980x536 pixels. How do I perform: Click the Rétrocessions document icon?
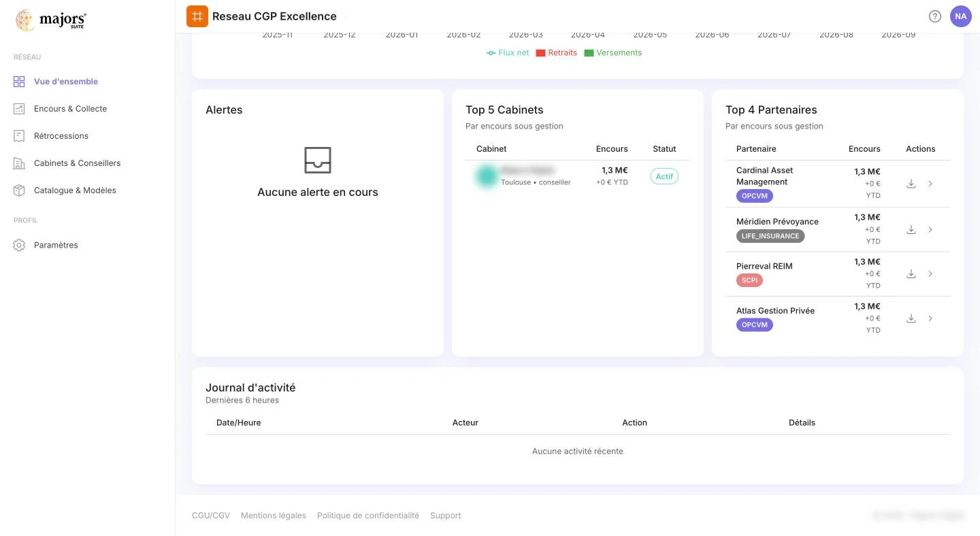pyautogui.click(x=19, y=136)
